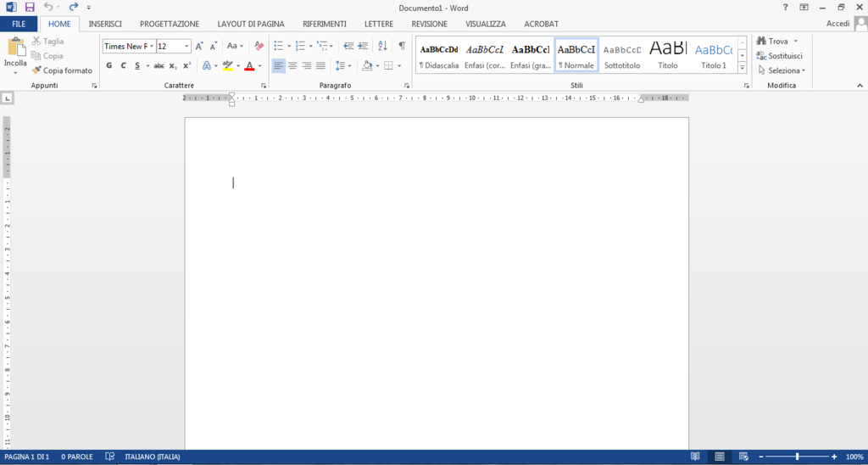Toggle italic formatting C
The width and height of the screenshot is (868, 465).
coord(124,65)
